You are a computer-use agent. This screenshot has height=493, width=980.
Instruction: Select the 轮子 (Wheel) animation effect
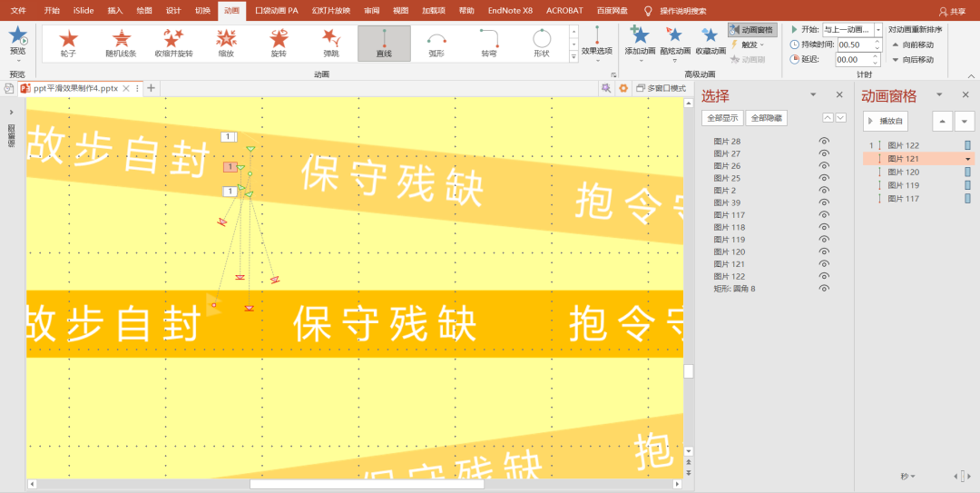point(69,44)
